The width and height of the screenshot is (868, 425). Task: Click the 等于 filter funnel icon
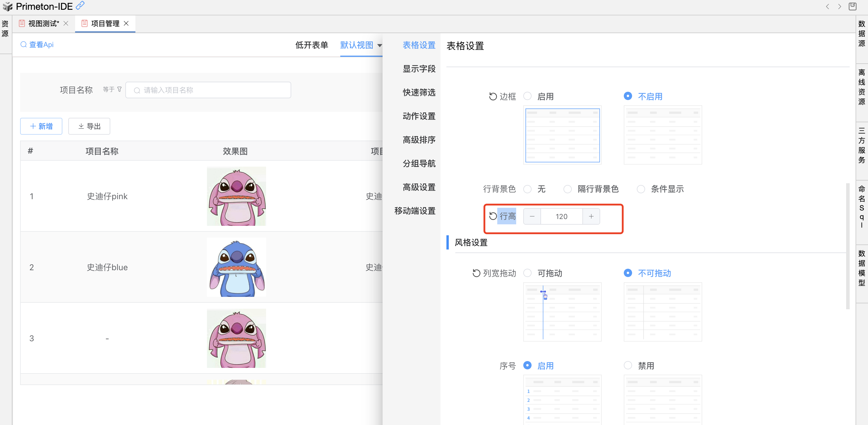coord(119,89)
